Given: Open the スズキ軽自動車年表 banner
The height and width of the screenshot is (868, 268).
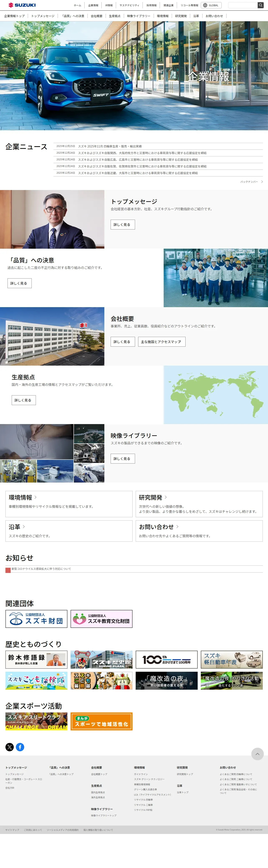Looking at the screenshot, I should 232,659.
